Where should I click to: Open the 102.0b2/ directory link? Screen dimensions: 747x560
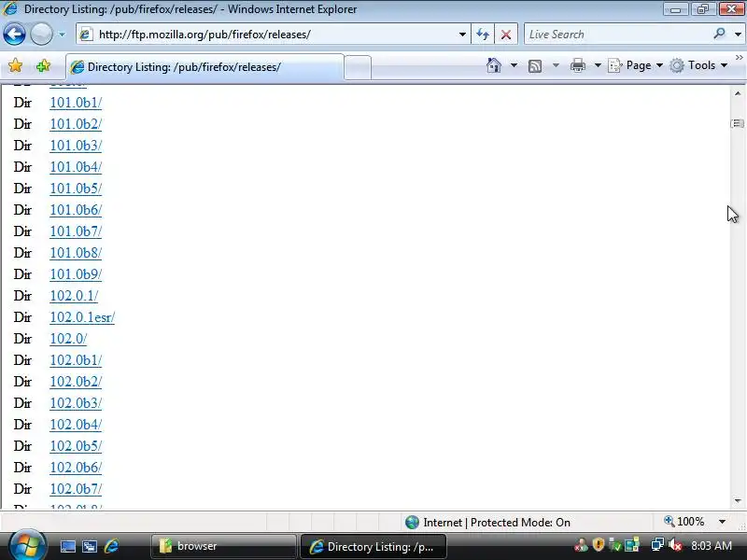coord(76,382)
